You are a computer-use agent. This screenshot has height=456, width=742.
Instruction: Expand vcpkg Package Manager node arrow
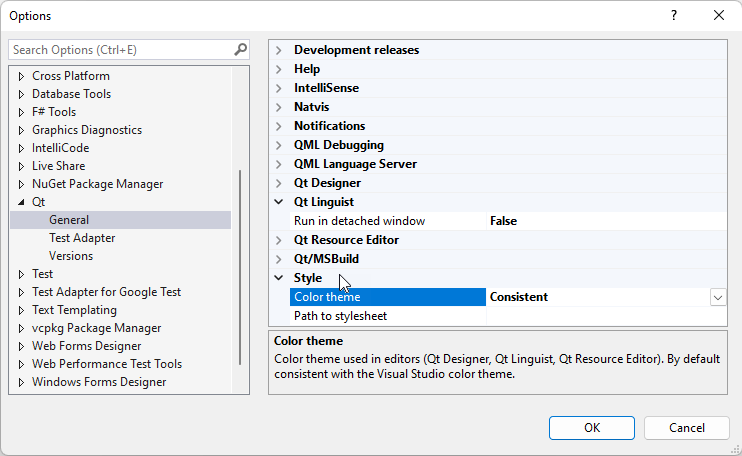(x=21, y=328)
